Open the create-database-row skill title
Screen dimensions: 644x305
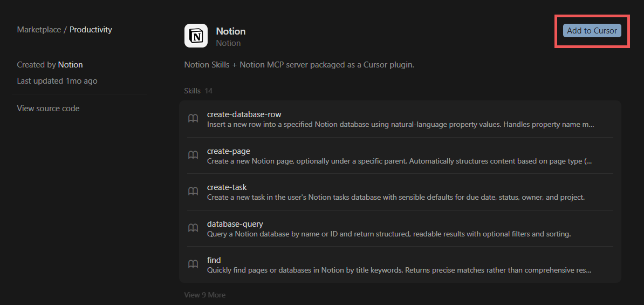[x=244, y=114]
